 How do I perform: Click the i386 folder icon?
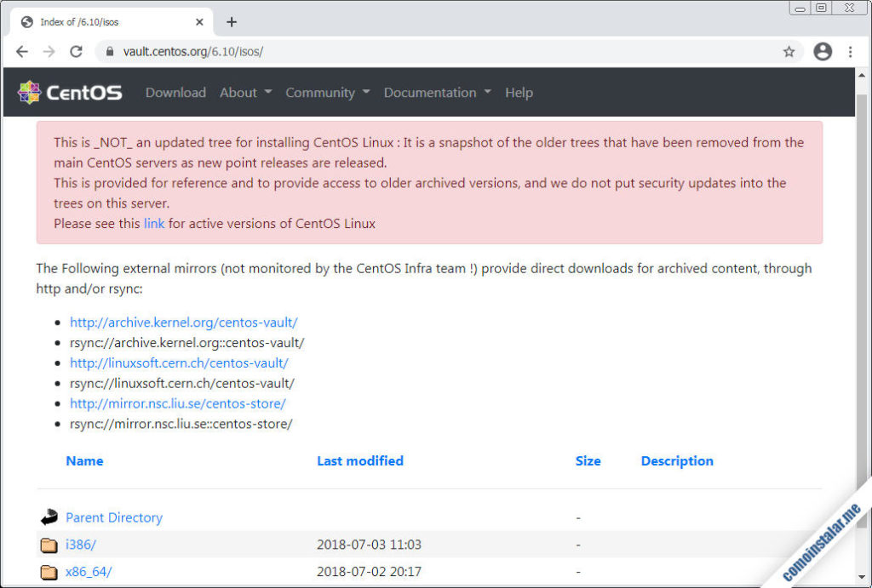tap(49, 545)
